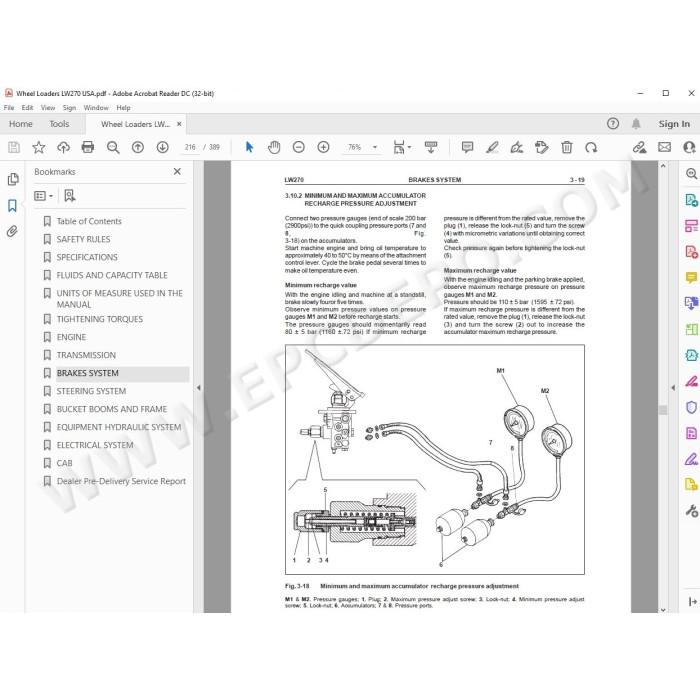Go to the next page arrow
This screenshot has width=700, height=700.
click(162, 147)
